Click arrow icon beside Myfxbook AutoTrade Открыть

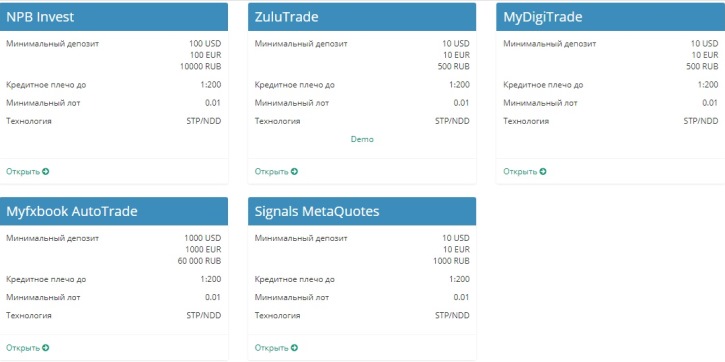[x=45, y=348]
